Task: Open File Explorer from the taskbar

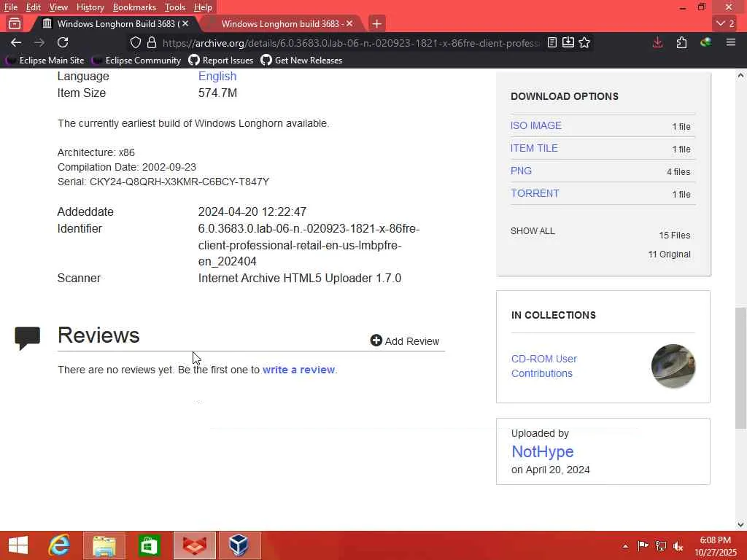Action: 104,545
